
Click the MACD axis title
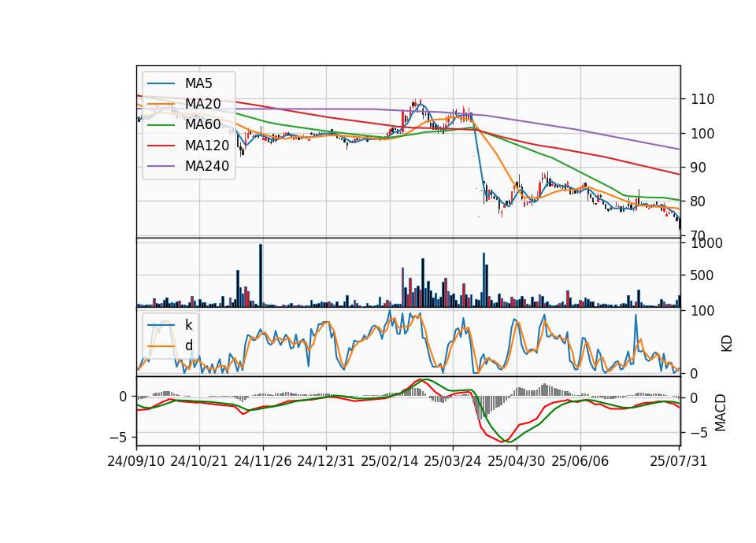click(x=721, y=412)
